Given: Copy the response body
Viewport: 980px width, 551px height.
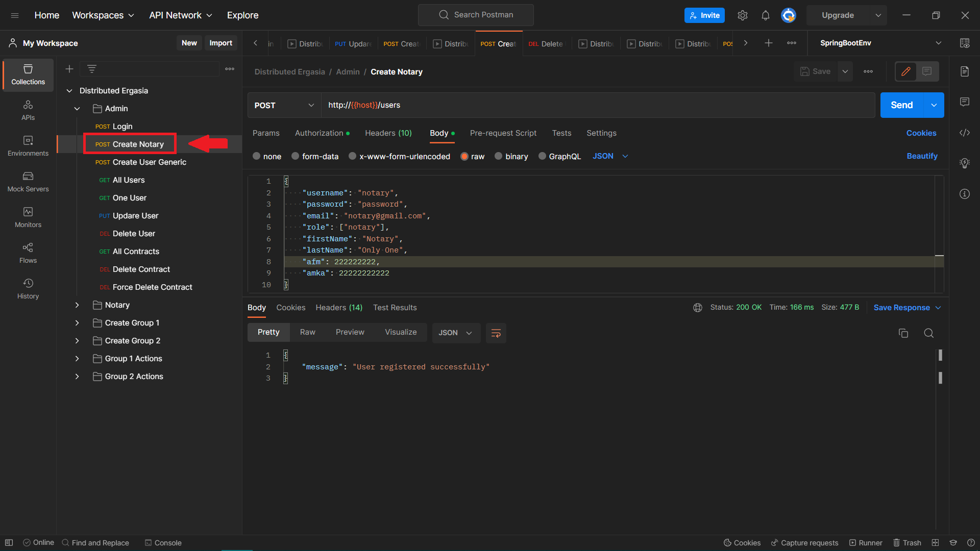Looking at the screenshot, I should click(x=903, y=333).
